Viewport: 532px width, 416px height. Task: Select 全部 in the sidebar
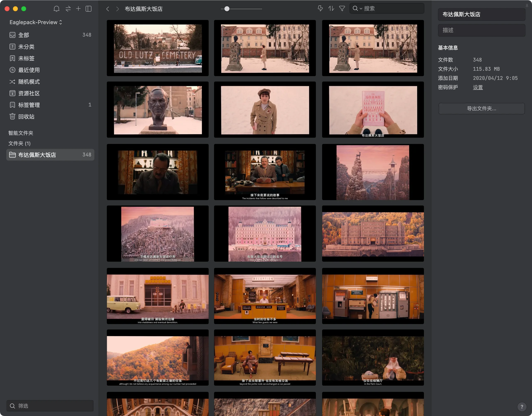pos(50,35)
